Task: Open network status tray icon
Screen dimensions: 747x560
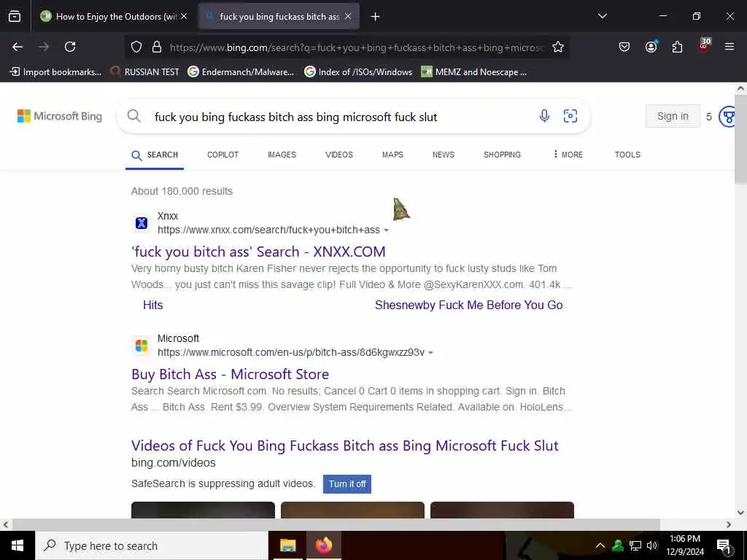Action: tap(635, 545)
